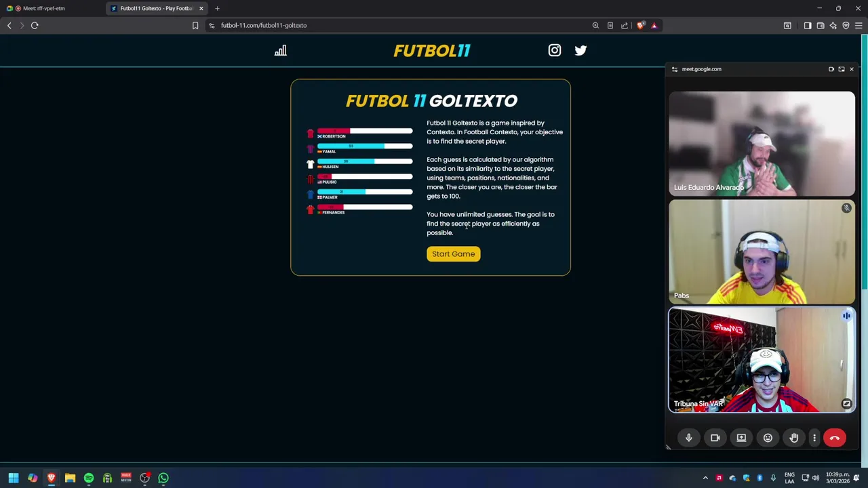Bookmark this page in the address bar
Viewport: 868px width, 488px height.
pyautogui.click(x=195, y=26)
